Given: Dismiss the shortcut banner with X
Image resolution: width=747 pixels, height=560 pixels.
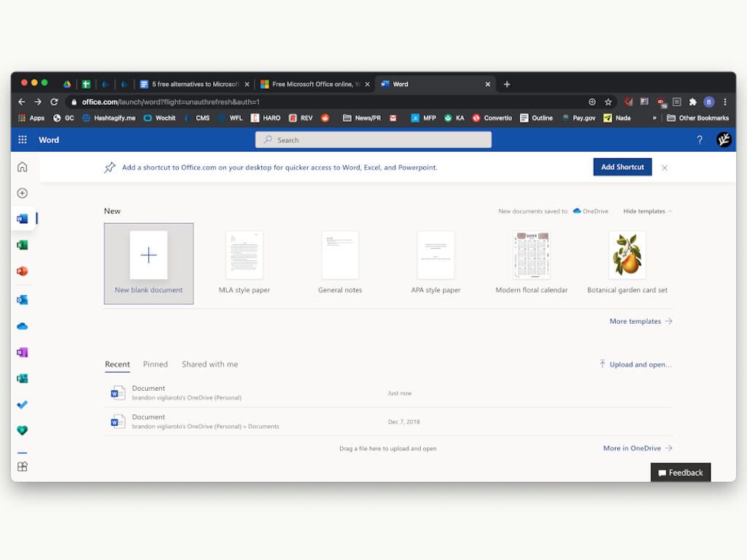Looking at the screenshot, I should [665, 168].
